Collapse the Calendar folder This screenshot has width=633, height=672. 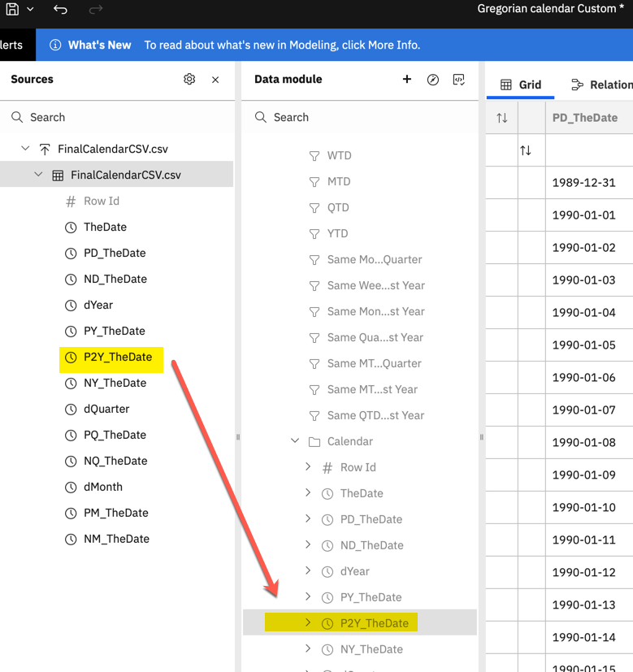coord(295,440)
